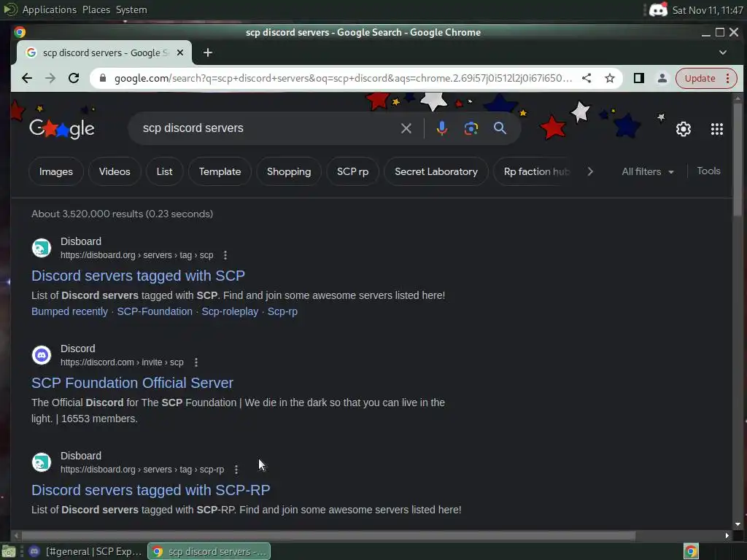This screenshot has height=560, width=747.
Task: Click the Discord tray icon in the top panel
Action: tap(659, 9)
